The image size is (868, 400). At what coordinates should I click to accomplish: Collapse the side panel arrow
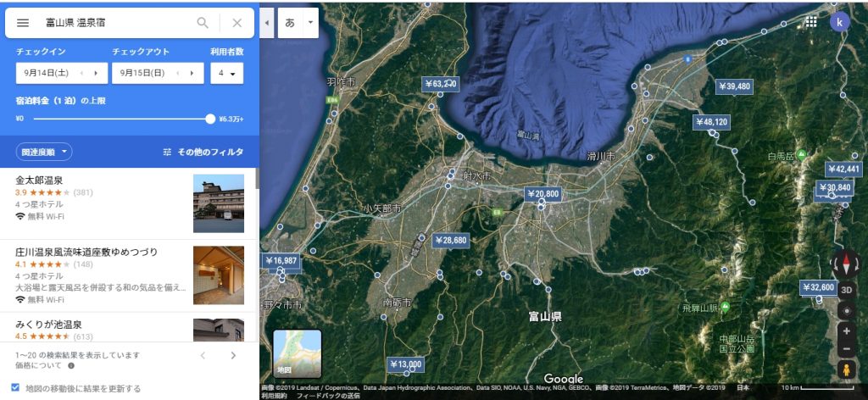coord(267,23)
